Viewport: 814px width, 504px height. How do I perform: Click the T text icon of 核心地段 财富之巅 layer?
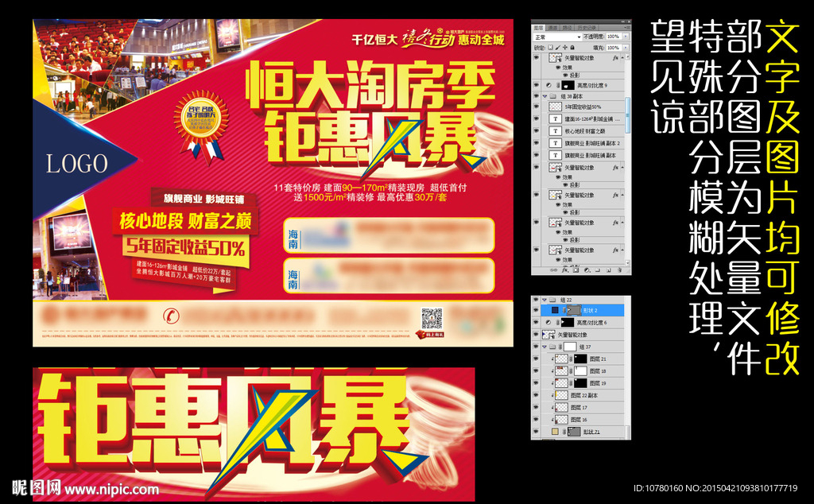tap(556, 131)
